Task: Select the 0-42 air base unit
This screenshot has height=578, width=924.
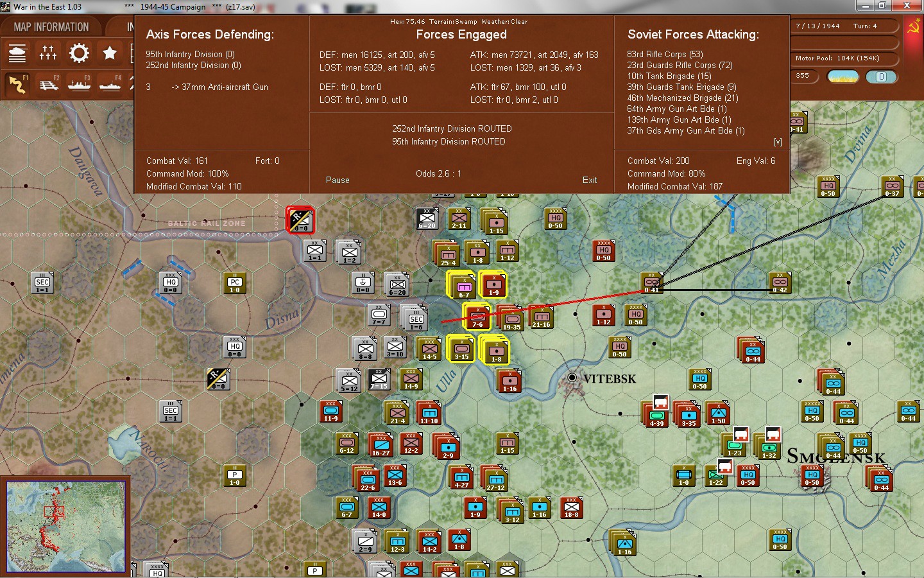Action: [x=780, y=283]
